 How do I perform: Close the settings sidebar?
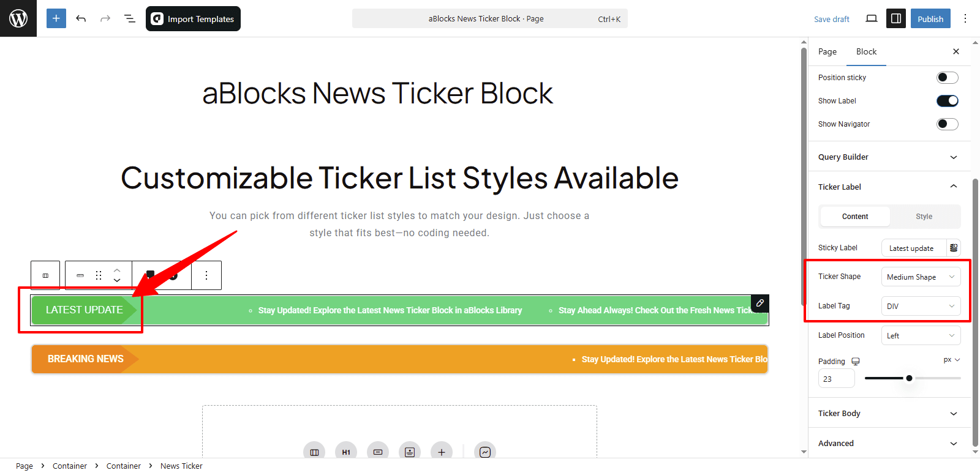tap(956, 51)
